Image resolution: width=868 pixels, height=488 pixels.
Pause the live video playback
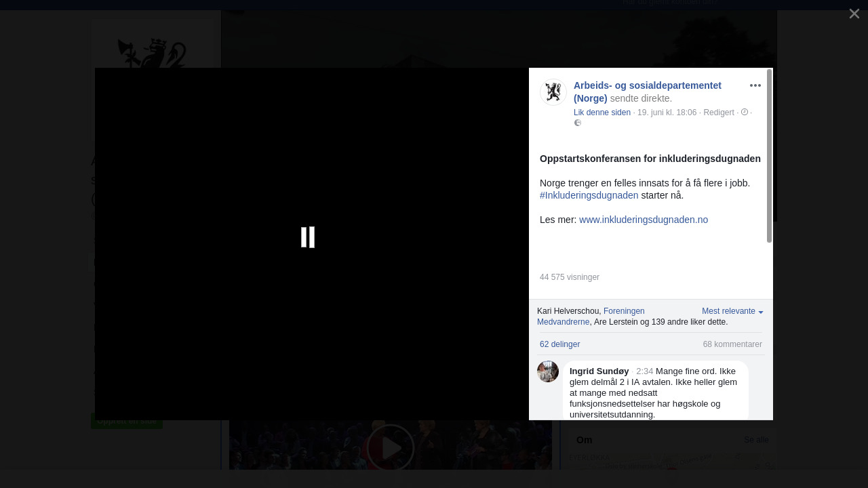click(x=308, y=237)
